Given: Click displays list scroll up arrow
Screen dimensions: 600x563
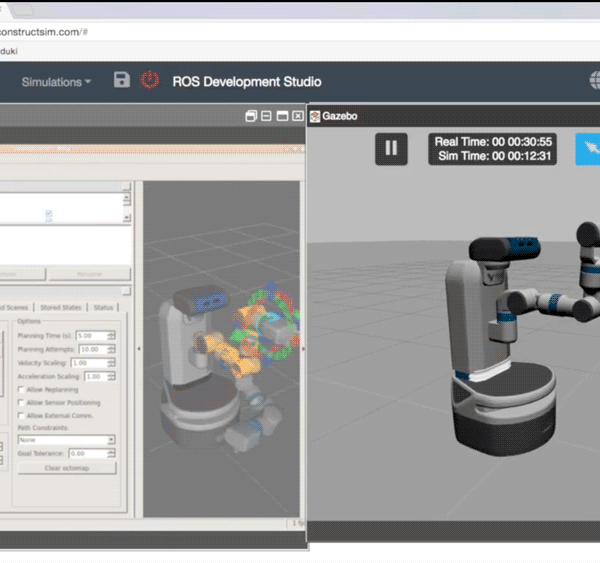Looking at the screenshot, I should pos(127,198).
